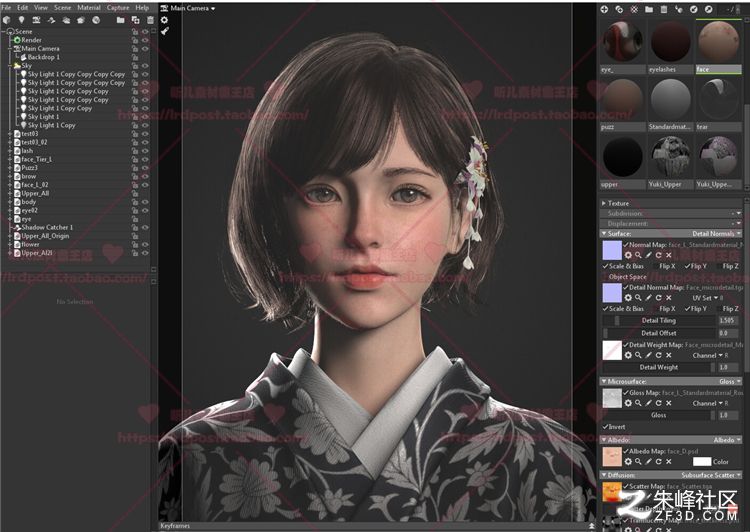The image size is (750, 532).
Task: Clear the Albedo Map texture
Action: [669, 462]
